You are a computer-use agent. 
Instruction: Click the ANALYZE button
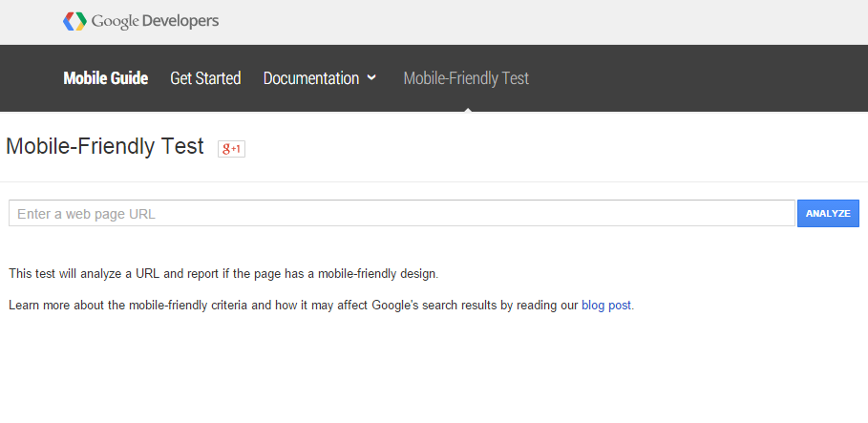[828, 213]
